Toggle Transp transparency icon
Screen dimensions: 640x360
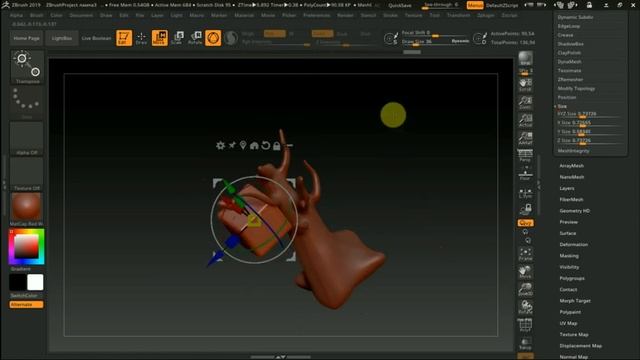(525, 343)
